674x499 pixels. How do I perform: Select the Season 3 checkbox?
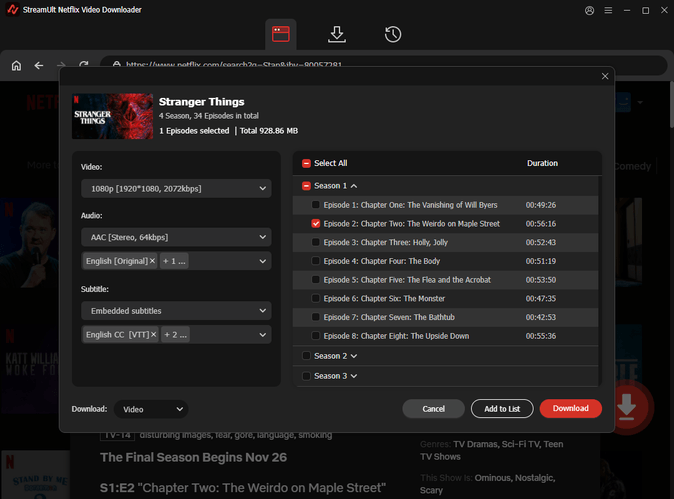306,376
